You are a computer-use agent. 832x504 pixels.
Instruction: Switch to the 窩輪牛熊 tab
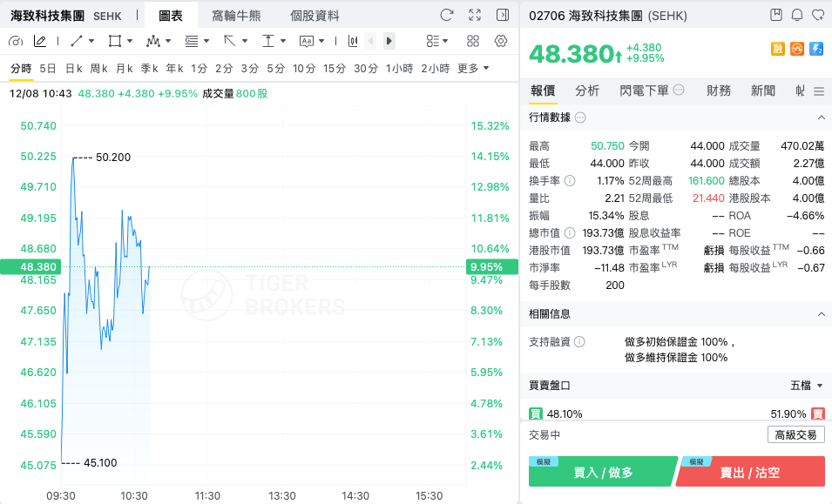click(237, 16)
